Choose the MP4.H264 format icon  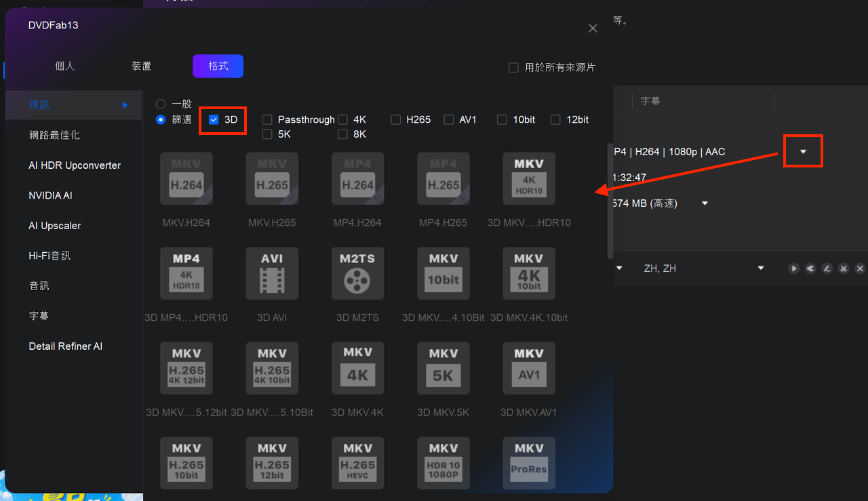pyautogui.click(x=358, y=178)
